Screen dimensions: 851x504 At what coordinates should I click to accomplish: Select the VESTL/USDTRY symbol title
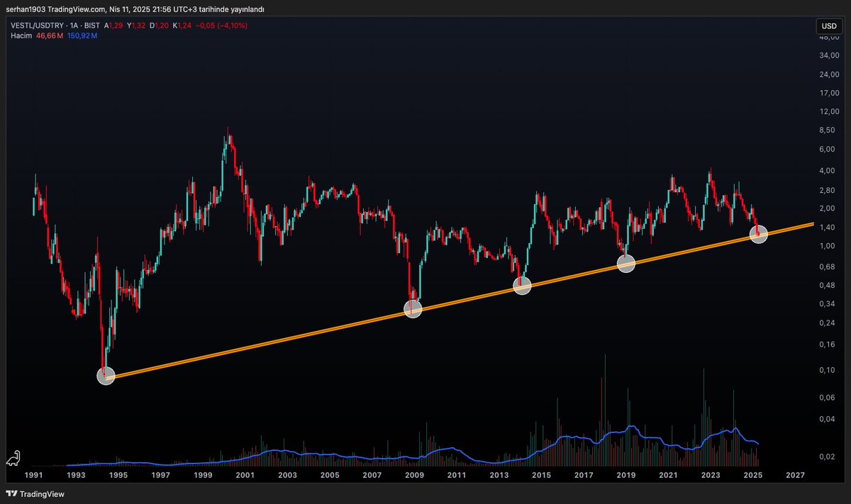[x=38, y=26]
